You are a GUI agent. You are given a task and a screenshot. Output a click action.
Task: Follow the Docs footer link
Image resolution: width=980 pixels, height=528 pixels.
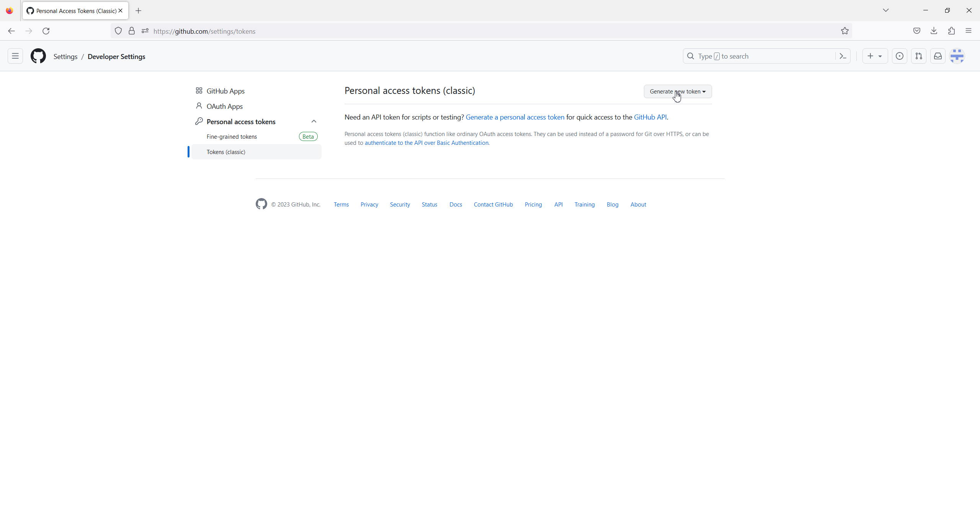click(x=456, y=205)
